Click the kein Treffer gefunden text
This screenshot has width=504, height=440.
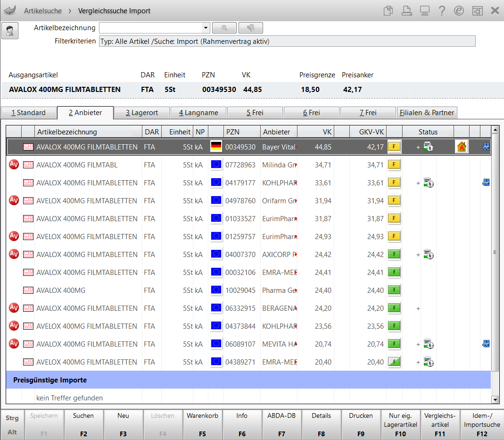click(69, 398)
